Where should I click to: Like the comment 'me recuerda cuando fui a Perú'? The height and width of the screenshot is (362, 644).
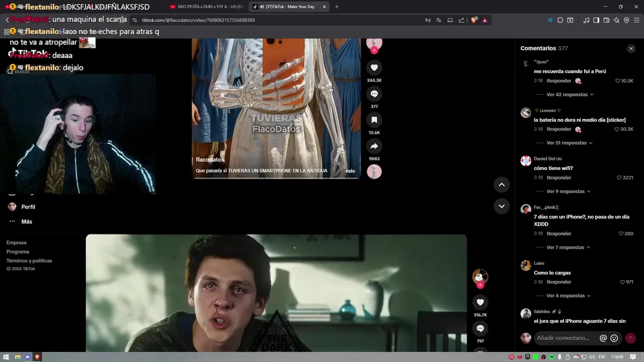(x=618, y=81)
